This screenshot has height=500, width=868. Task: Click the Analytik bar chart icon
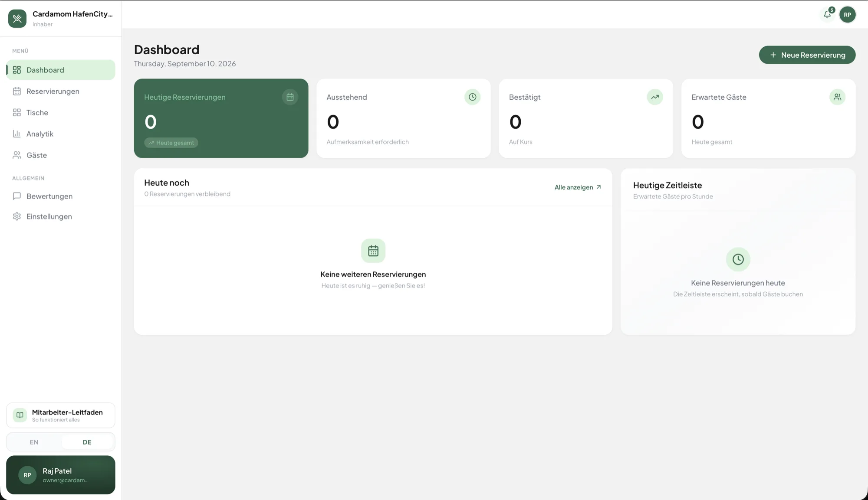pyautogui.click(x=17, y=134)
